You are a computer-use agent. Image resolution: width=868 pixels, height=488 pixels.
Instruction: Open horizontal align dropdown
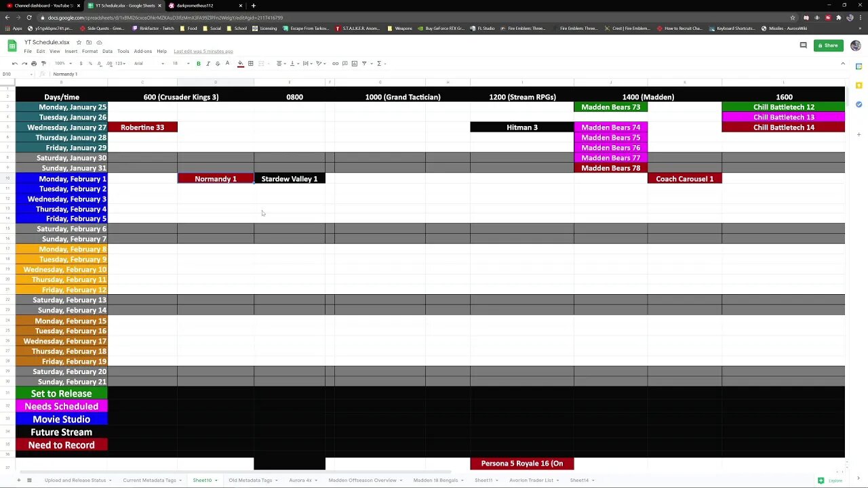tap(281, 64)
